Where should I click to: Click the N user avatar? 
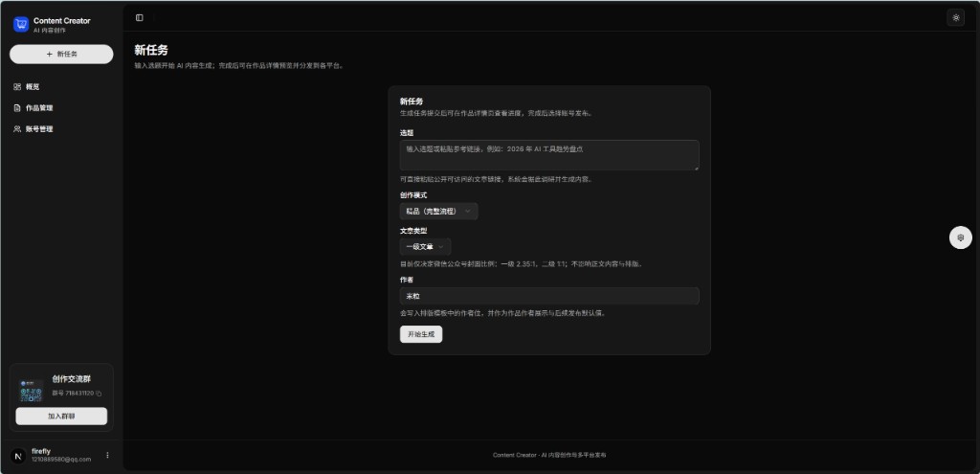pyautogui.click(x=18, y=455)
